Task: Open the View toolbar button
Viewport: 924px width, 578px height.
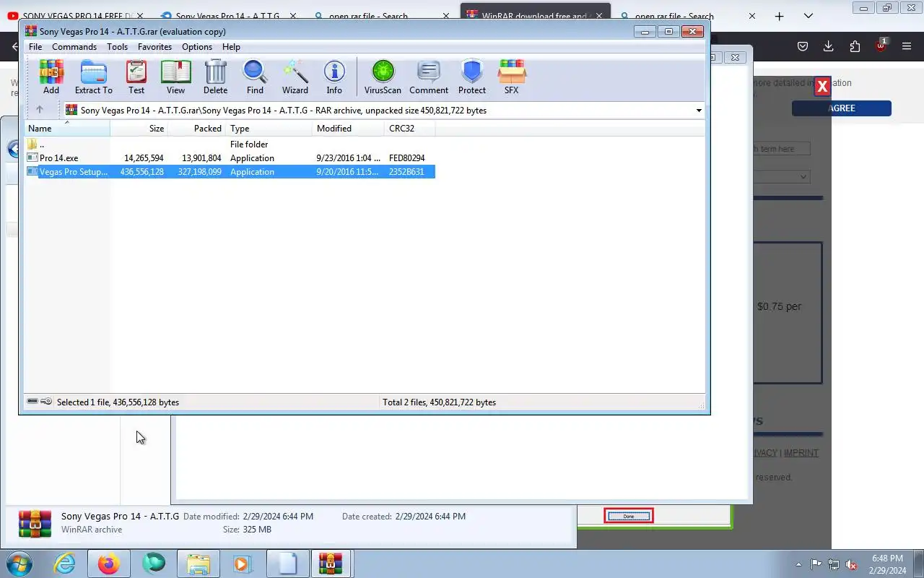Action: pos(175,77)
